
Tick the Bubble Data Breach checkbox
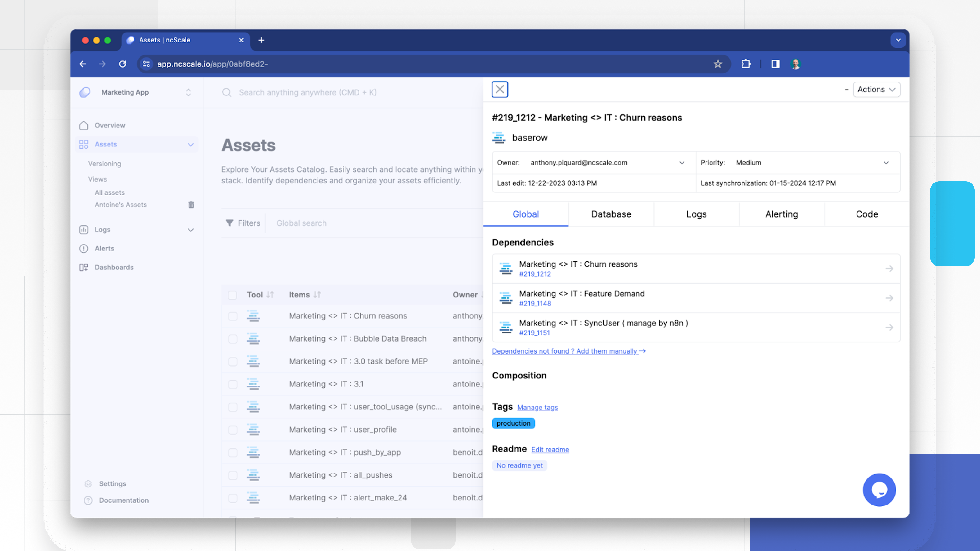click(x=233, y=339)
